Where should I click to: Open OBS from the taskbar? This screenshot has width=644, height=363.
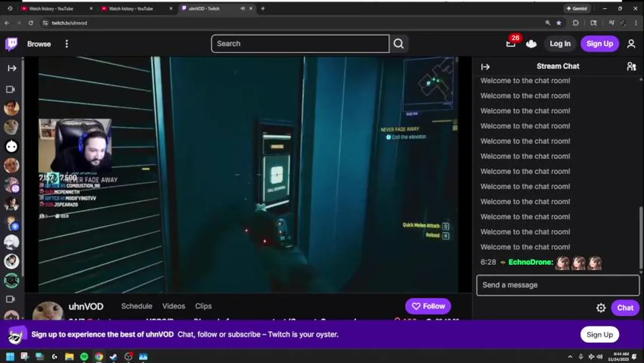tap(128, 356)
